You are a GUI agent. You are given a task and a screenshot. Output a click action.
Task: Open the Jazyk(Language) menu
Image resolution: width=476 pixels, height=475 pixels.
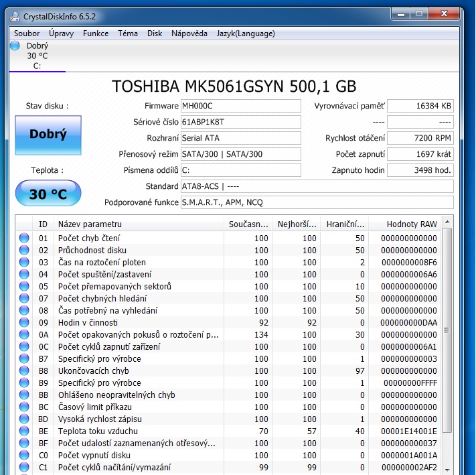click(x=246, y=33)
